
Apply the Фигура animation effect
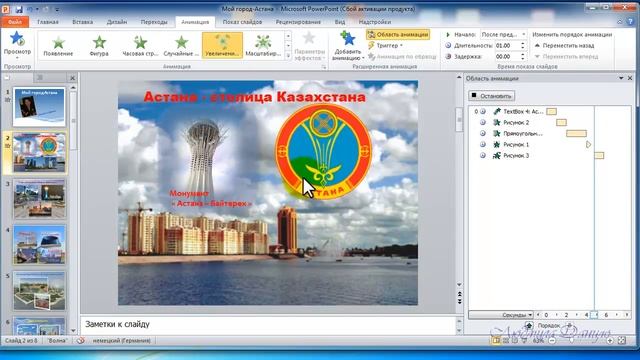(x=99, y=46)
